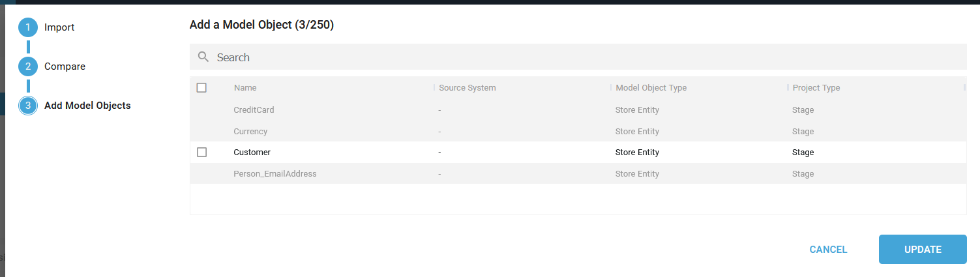Sort by Source System column header
This screenshot has width=980, height=277.
tap(468, 87)
